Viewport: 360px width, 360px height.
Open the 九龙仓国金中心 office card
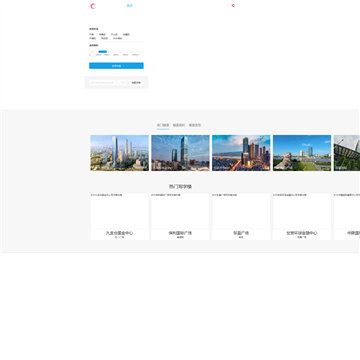pos(120,216)
